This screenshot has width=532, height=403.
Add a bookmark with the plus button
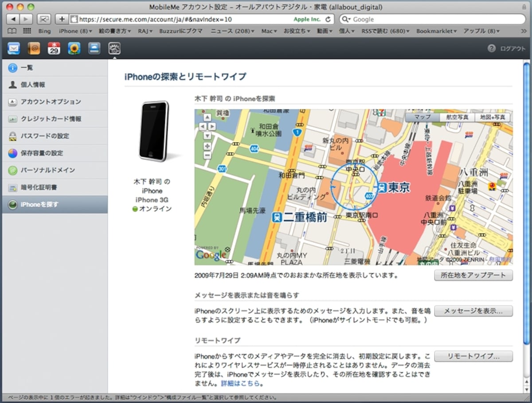(62, 19)
